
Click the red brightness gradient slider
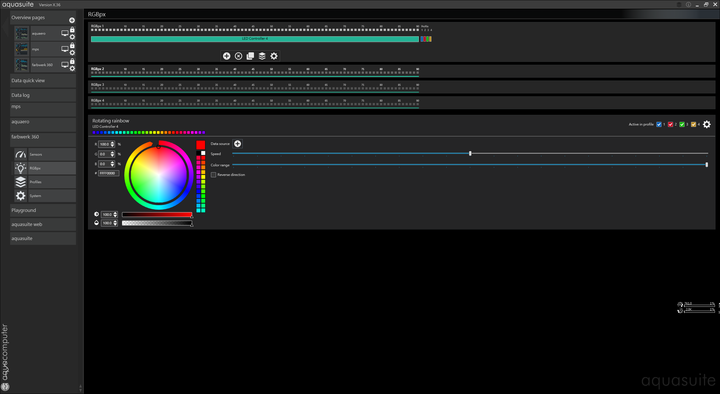pyautogui.click(x=157, y=214)
